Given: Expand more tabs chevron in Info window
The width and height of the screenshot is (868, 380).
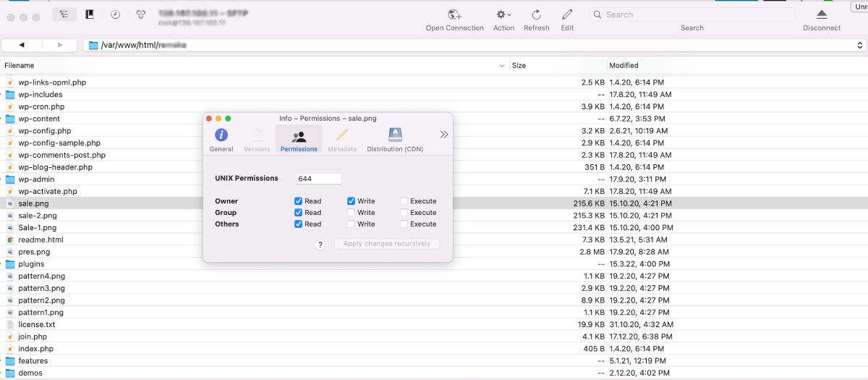Looking at the screenshot, I should pyautogui.click(x=443, y=135).
